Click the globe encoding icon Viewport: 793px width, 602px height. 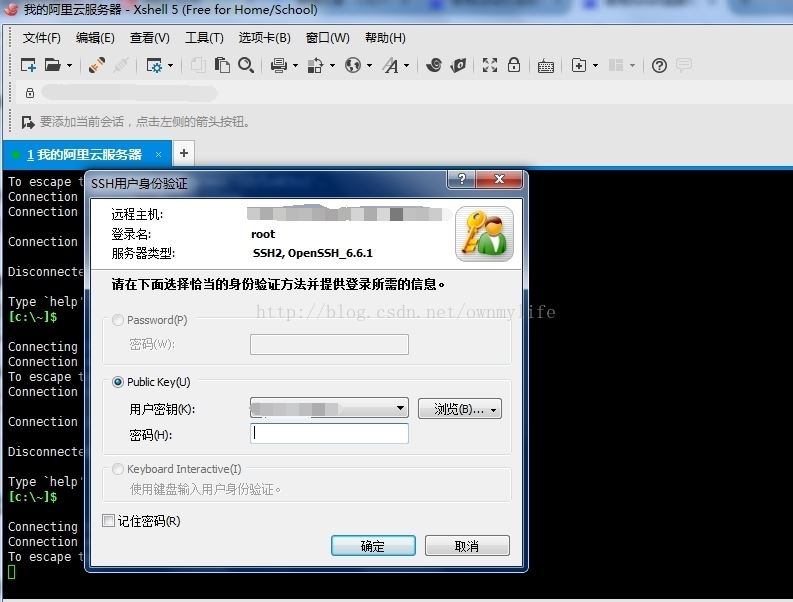coord(353,65)
